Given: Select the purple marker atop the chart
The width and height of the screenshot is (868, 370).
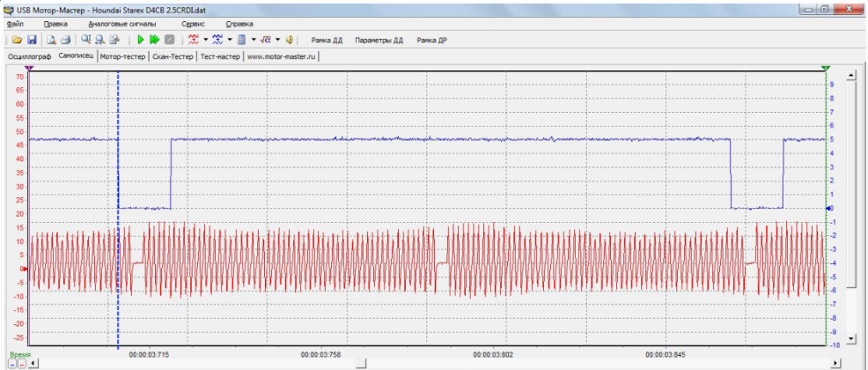Looking at the screenshot, I should [29, 67].
